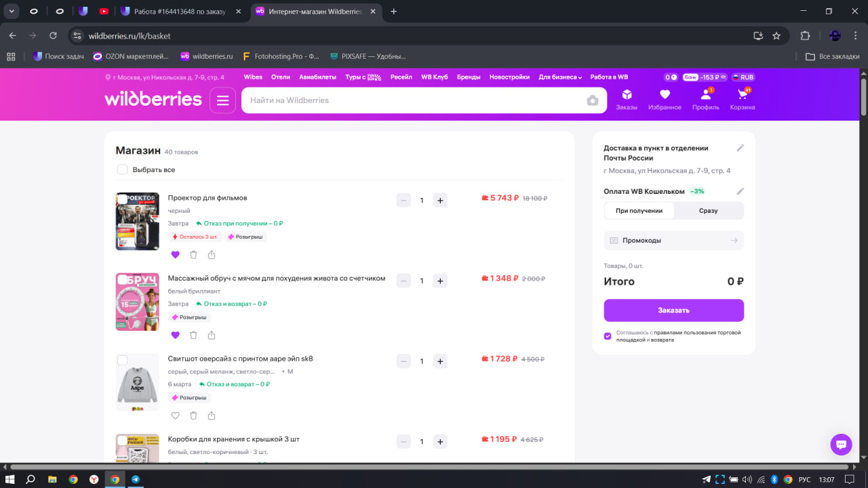Unfavorite Проектор для фильмов heart icon
This screenshot has height=488, width=868.
(175, 255)
